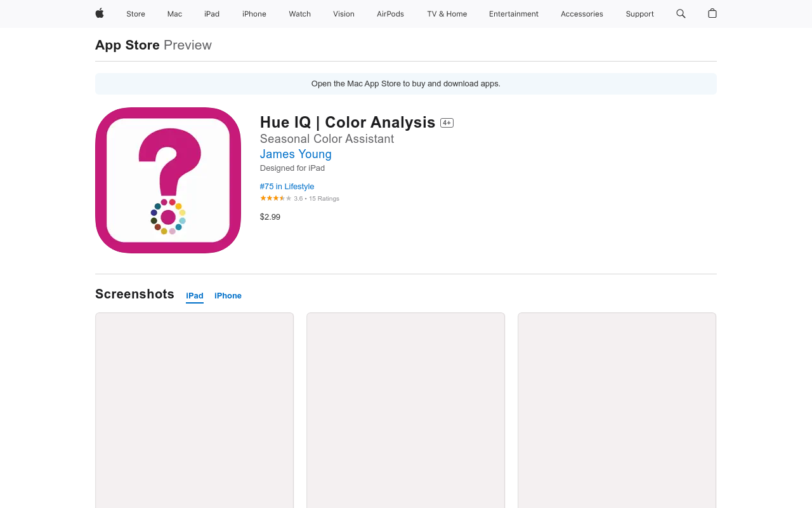
Task: Switch to iPhone screenshots tab
Action: [228, 296]
